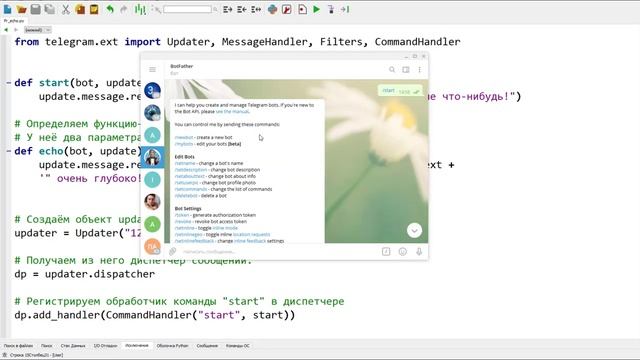The image size is (640, 360).
Task: Select the 'Исключения' bottom tab
Action: [x=137, y=346]
